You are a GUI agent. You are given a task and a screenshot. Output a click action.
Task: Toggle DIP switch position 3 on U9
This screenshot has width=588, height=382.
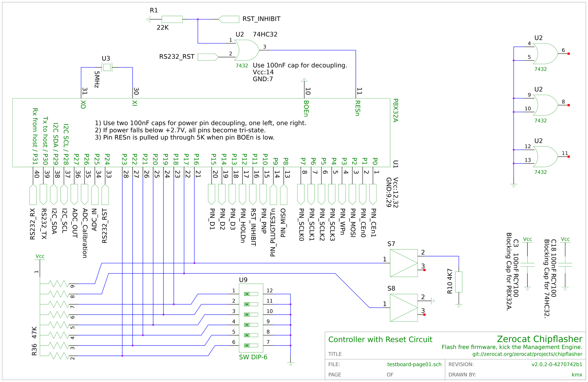pos(251,314)
